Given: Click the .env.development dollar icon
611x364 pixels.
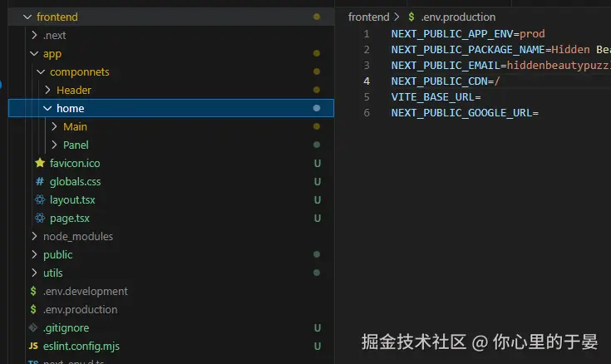Looking at the screenshot, I should pyautogui.click(x=33, y=292).
